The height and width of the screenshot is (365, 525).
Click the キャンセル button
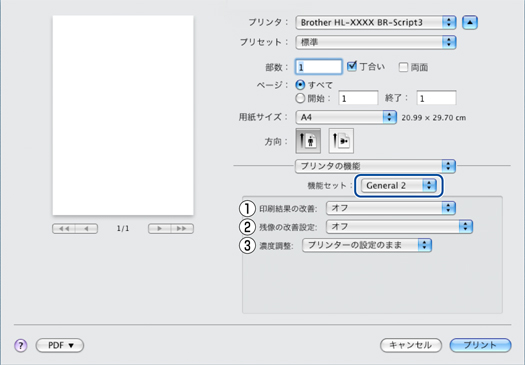click(411, 345)
